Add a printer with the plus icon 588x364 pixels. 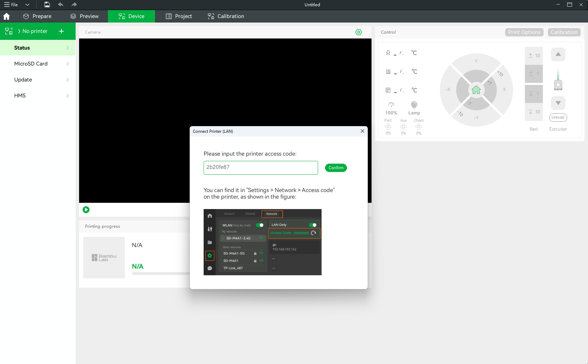[x=61, y=31]
